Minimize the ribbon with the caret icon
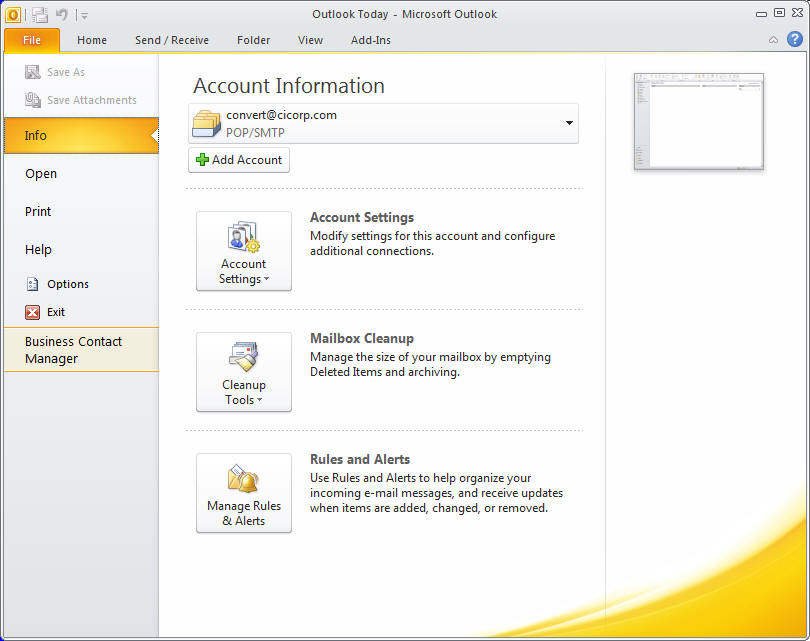The height and width of the screenshot is (641, 810). tap(773, 40)
